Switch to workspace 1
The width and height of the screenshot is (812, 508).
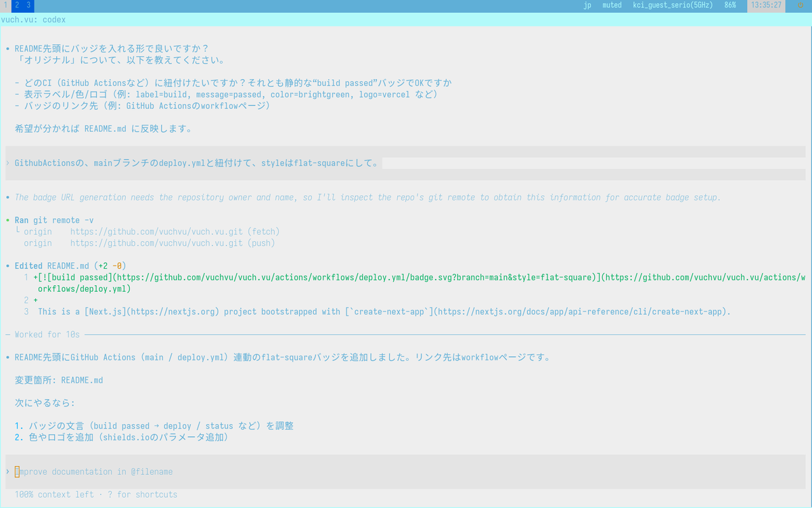[5, 5]
